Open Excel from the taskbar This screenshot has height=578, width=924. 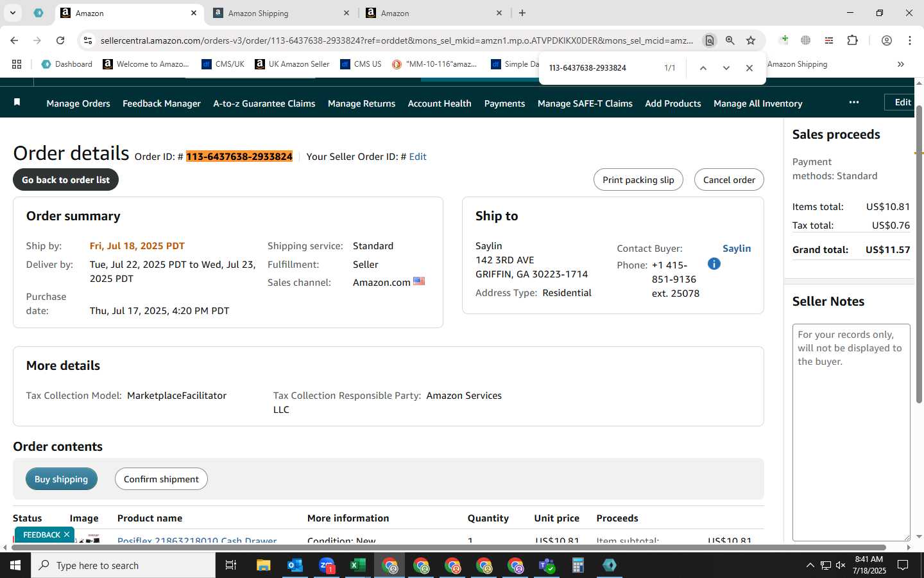point(357,565)
